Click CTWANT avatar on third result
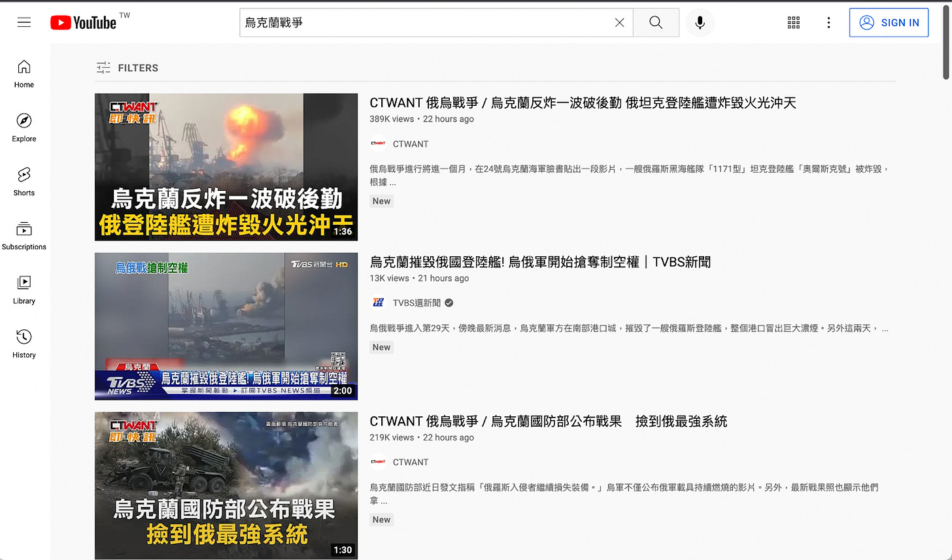Viewport: 952px width, 560px height. [378, 462]
